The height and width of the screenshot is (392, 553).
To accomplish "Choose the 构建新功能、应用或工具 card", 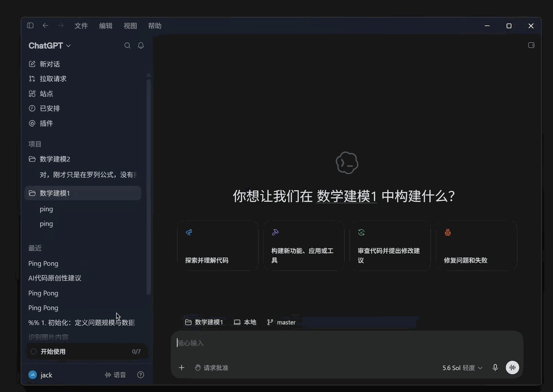I will tap(304, 246).
